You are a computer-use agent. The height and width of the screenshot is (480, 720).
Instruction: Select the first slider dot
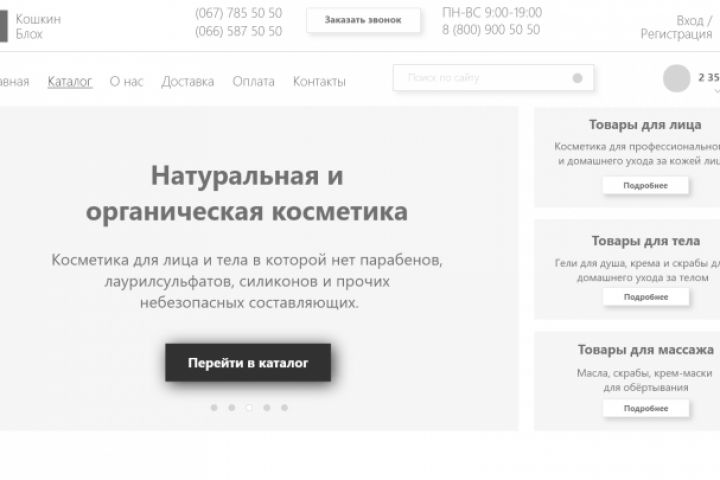[214, 407]
